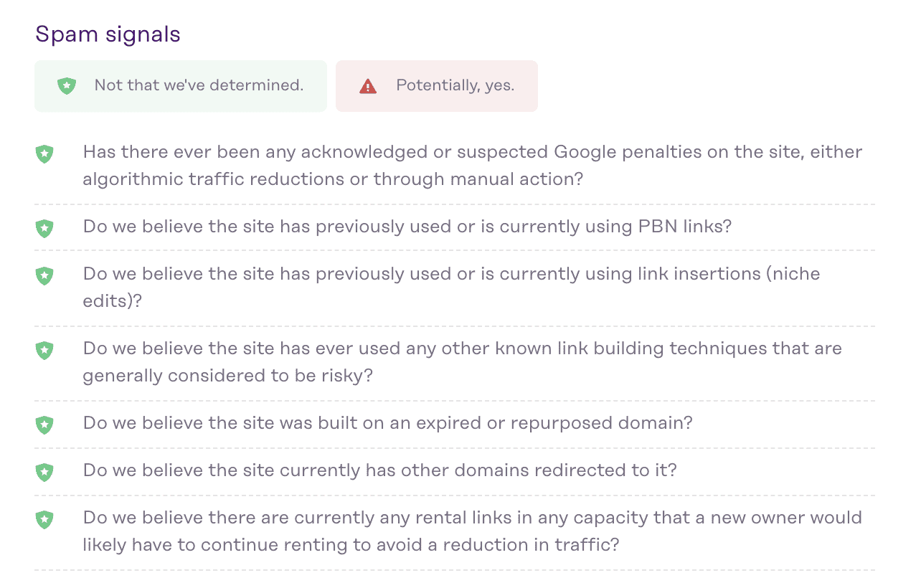Select the shield beside the expired domain question
This screenshot has height=588, width=921.
point(44,425)
